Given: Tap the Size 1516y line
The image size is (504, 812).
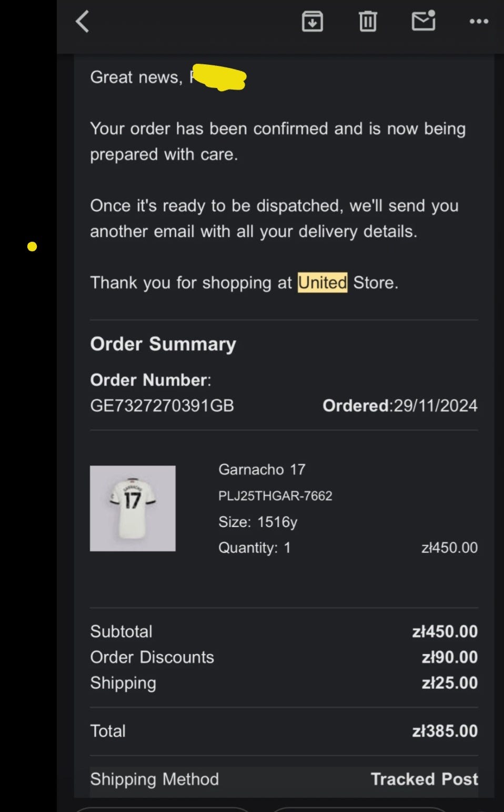Looking at the screenshot, I should pos(258,522).
